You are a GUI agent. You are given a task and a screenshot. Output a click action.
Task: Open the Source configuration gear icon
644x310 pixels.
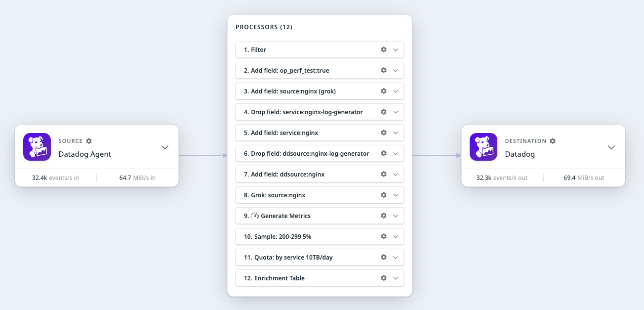click(89, 140)
